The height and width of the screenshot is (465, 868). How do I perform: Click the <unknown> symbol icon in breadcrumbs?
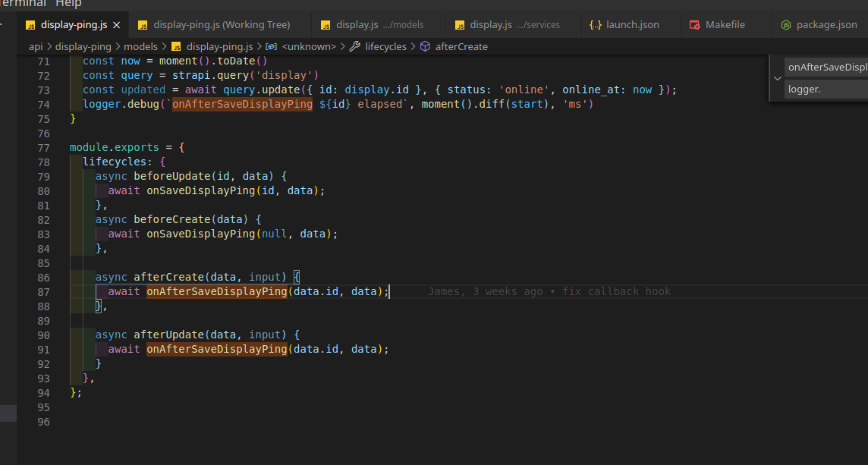pos(271,46)
